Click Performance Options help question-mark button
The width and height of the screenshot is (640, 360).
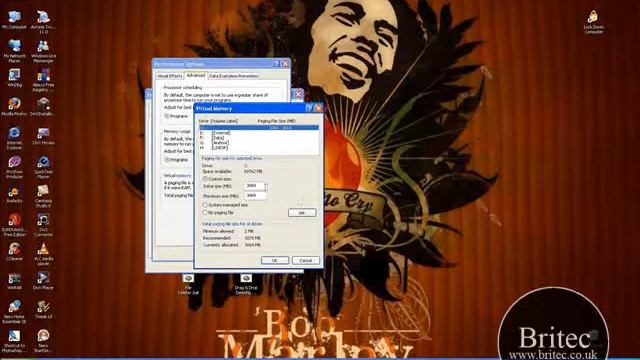click(x=277, y=64)
